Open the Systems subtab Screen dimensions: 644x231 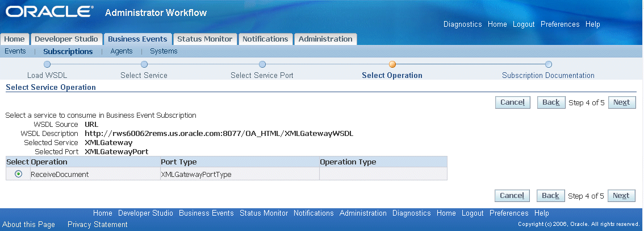point(164,51)
